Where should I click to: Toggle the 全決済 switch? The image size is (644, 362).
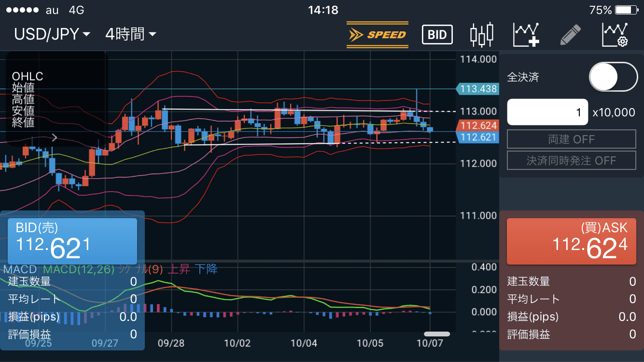[x=614, y=77]
